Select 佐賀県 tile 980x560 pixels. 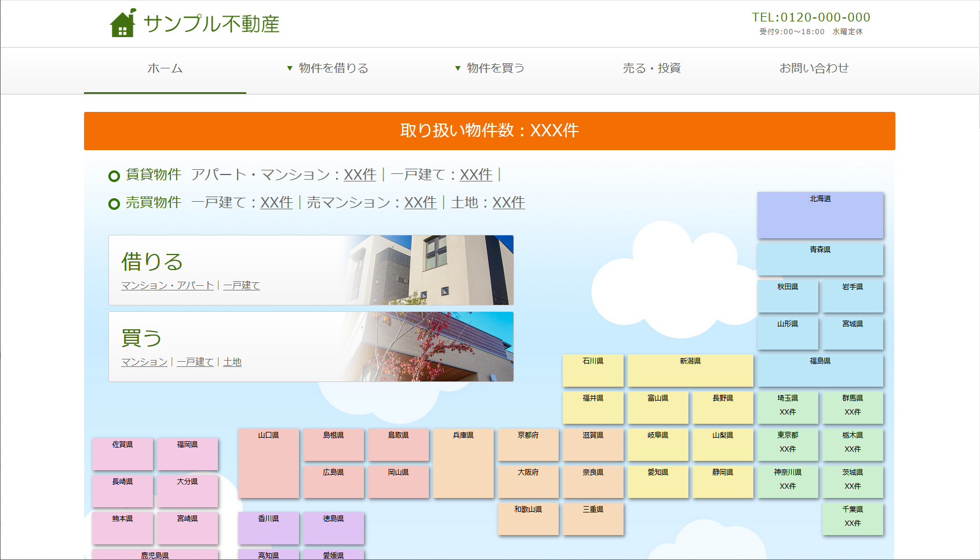click(122, 454)
